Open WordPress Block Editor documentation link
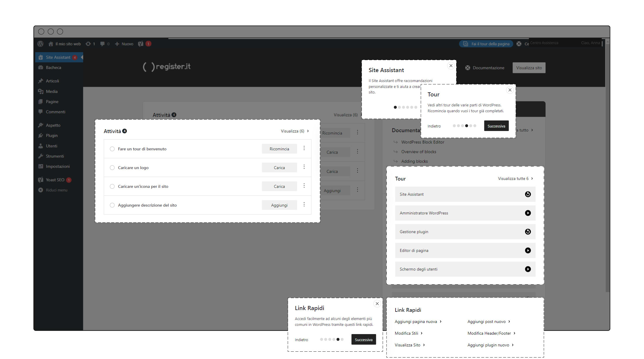644x359 pixels. [422, 142]
